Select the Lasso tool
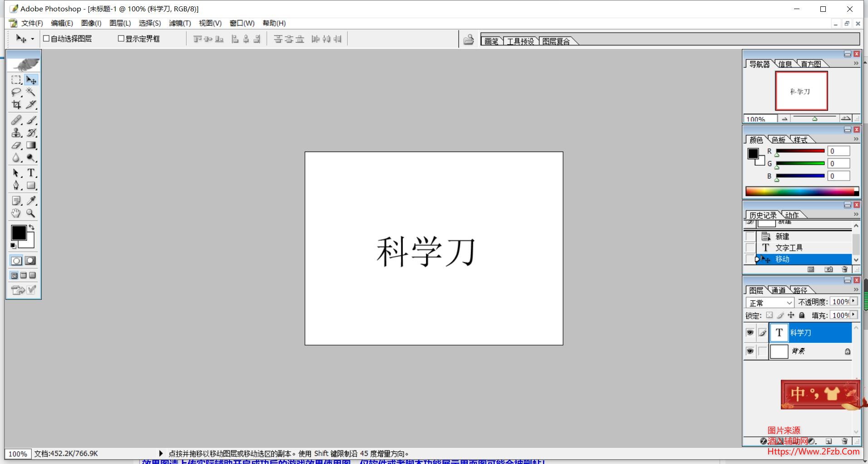 pyautogui.click(x=16, y=92)
